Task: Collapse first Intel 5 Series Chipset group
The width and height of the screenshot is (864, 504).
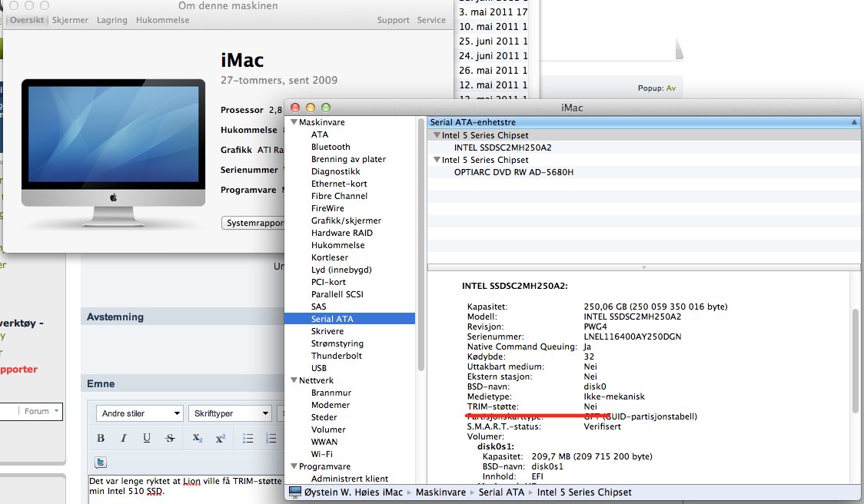Action: [x=437, y=135]
